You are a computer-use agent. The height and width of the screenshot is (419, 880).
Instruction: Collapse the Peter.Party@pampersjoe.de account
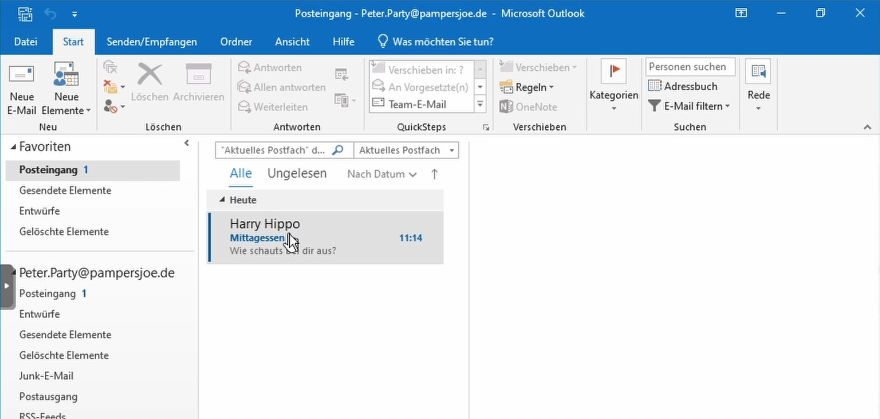pos(14,273)
